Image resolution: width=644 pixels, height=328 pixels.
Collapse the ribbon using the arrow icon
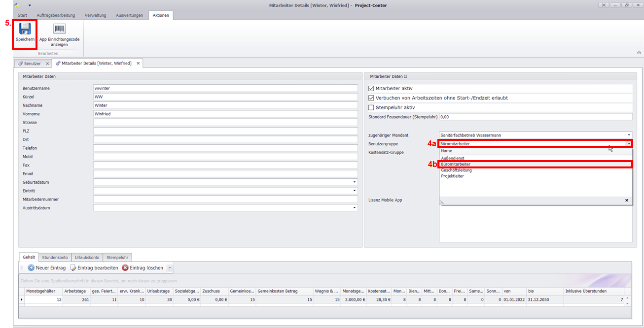click(639, 52)
